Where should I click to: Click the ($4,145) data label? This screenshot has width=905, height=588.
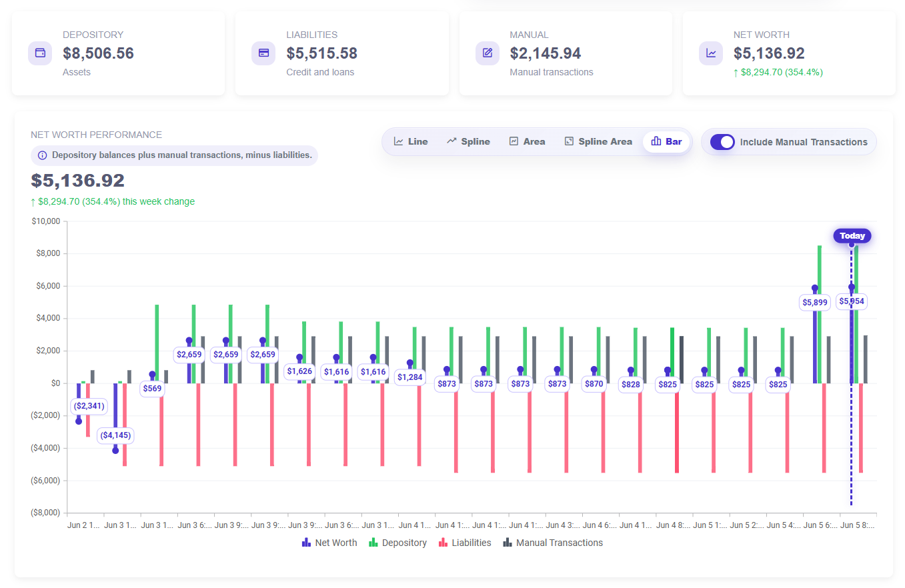pyautogui.click(x=115, y=435)
